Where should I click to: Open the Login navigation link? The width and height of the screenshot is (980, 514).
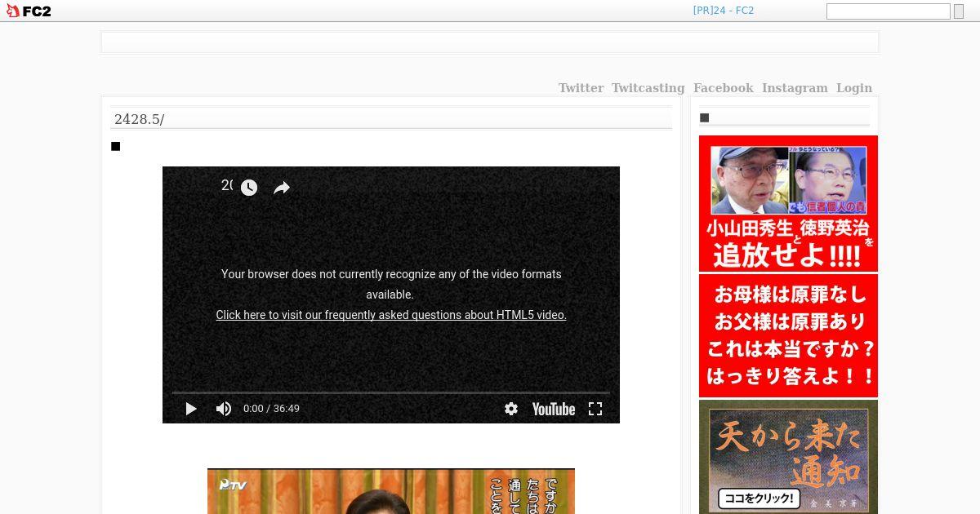coord(853,88)
